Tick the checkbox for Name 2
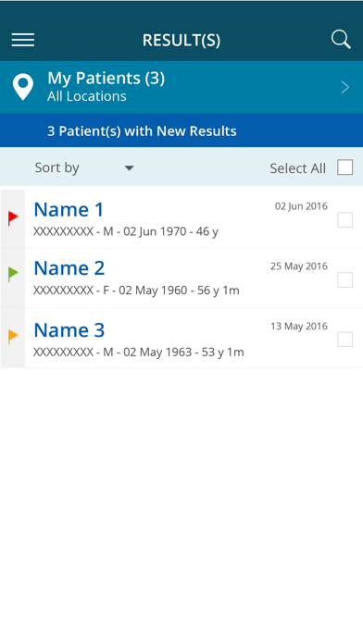Viewport: 363px width, 644px height. [344, 280]
